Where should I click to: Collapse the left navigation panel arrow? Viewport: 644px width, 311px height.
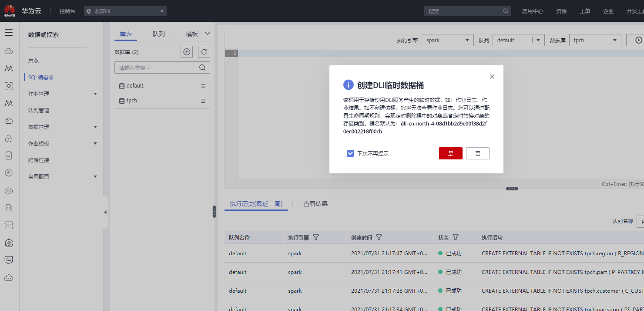105,212
